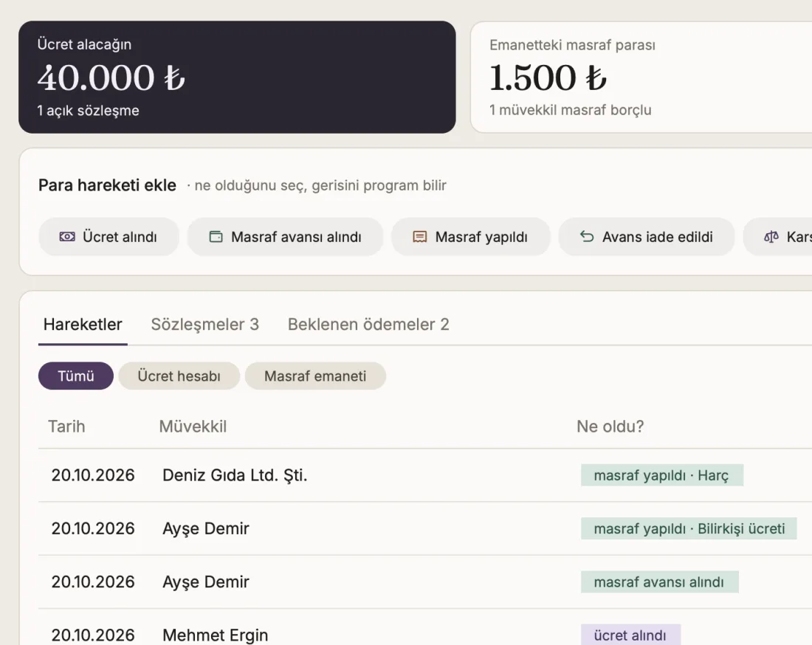Image resolution: width=812 pixels, height=645 pixels.
Task: Open the Sözleşmeler 3 tab
Action: pyautogui.click(x=205, y=325)
